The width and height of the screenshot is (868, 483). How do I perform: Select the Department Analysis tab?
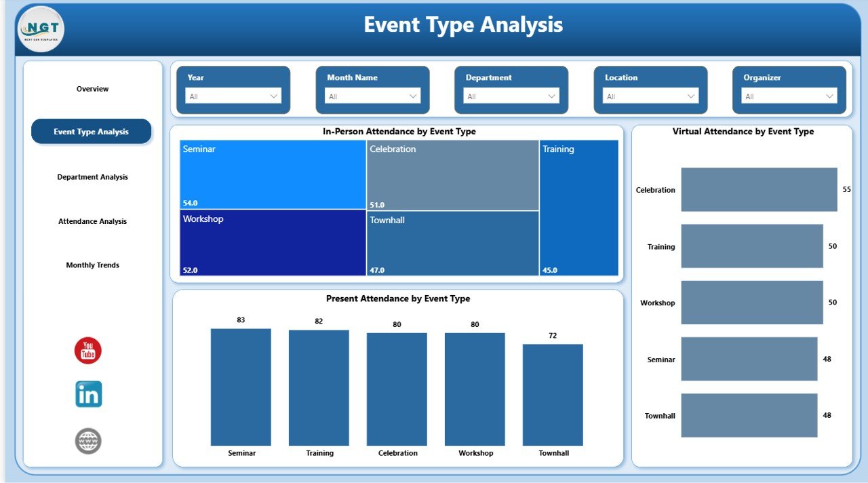(x=92, y=176)
